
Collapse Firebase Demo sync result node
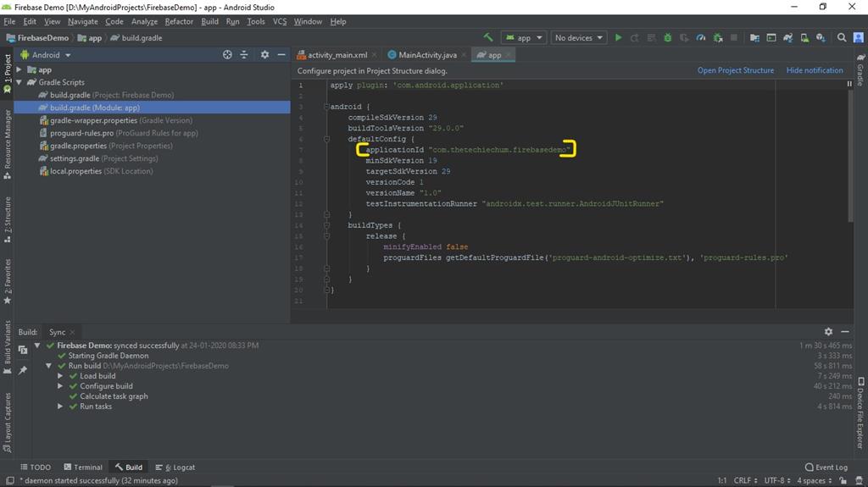[x=37, y=346]
